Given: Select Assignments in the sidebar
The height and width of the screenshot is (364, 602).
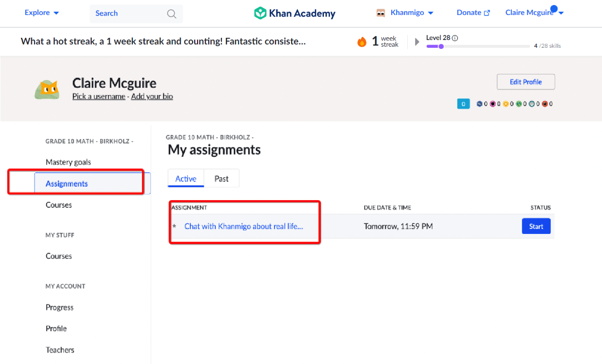Looking at the screenshot, I should pyautogui.click(x=92, y=183).
